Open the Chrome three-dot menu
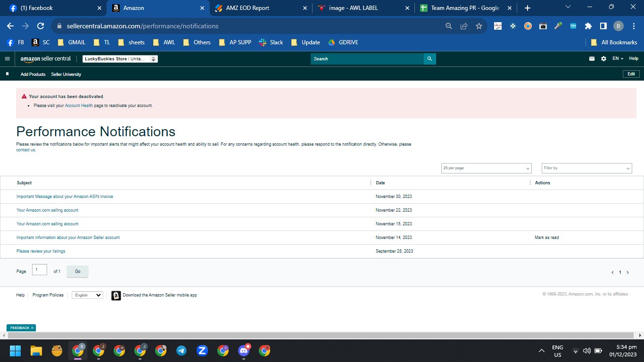The width and height of the screenshot is (644, 362). [x=634, y=26]
